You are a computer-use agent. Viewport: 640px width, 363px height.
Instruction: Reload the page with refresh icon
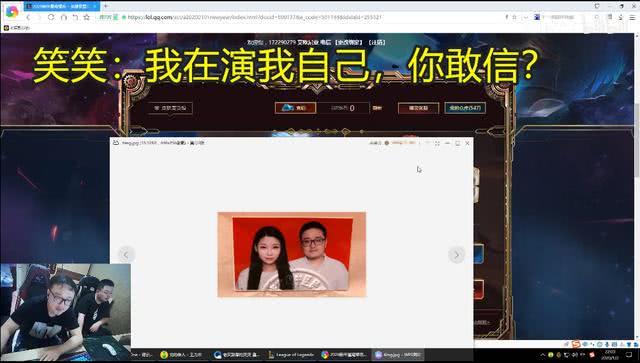coord(51,17)
